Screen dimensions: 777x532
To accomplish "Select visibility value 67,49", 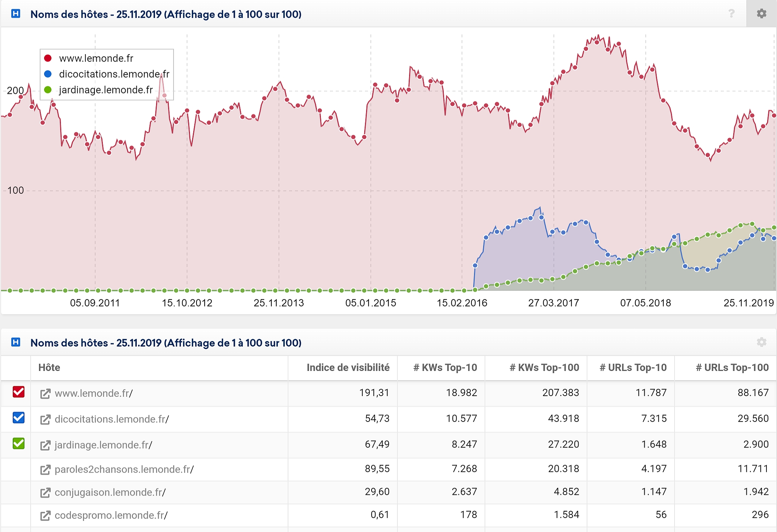I will pos(377,444).
